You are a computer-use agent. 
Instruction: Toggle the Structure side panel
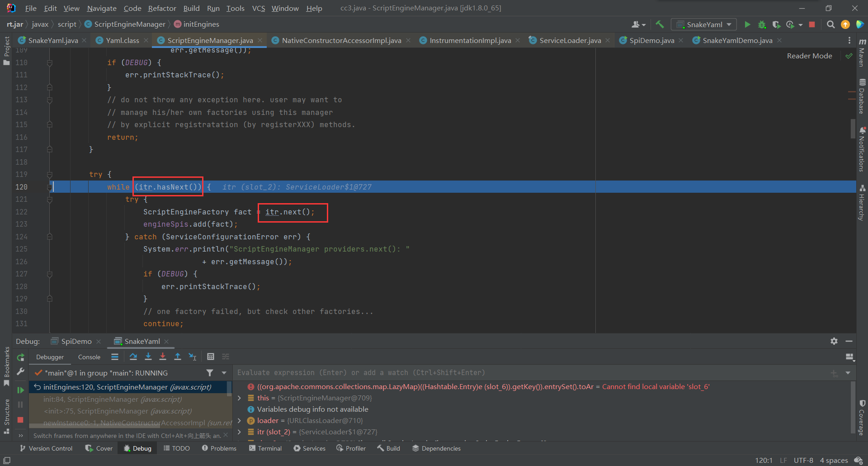pyautogui.click(x=6, y=416)
